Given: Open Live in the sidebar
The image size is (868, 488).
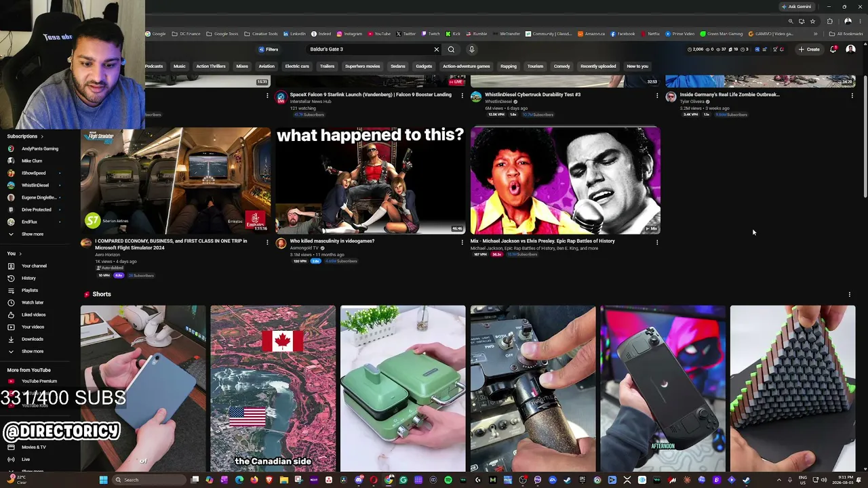Looking at the screenshot, I should [x=26, y=460].
